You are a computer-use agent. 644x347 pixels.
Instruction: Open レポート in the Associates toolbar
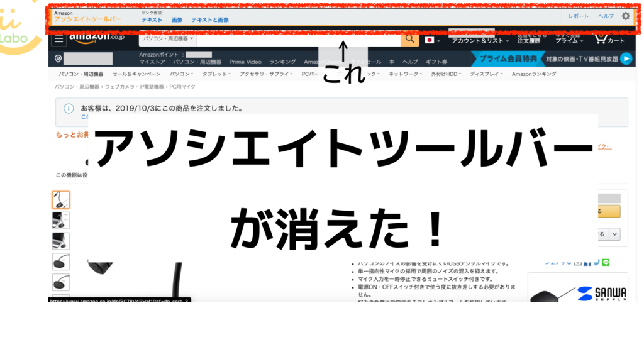click(578, 16)
